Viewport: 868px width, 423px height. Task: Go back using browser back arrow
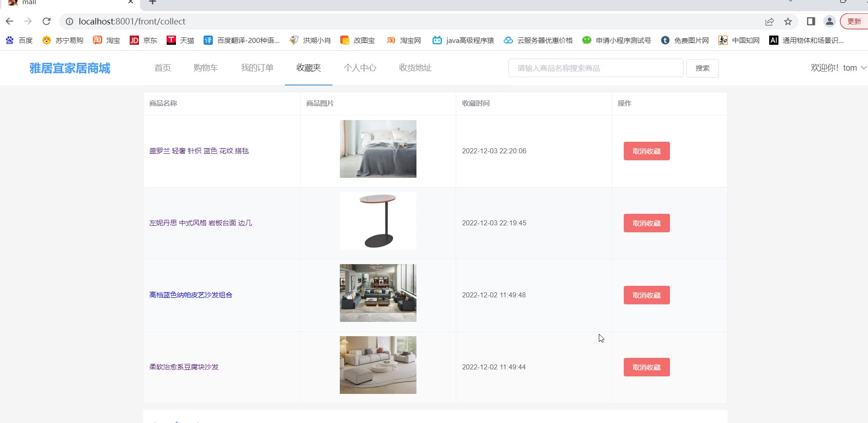tap(9, 21)
